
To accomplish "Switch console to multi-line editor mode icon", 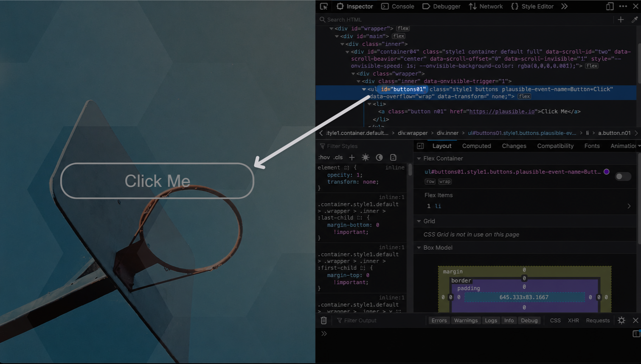I will tap(636, 333).
